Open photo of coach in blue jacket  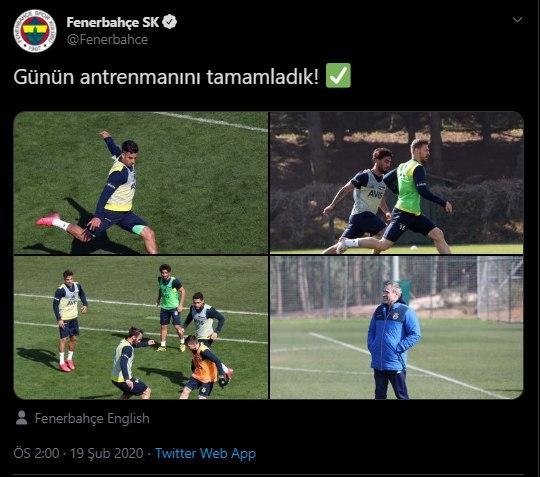pyautogui.click(x=396, y=328)
